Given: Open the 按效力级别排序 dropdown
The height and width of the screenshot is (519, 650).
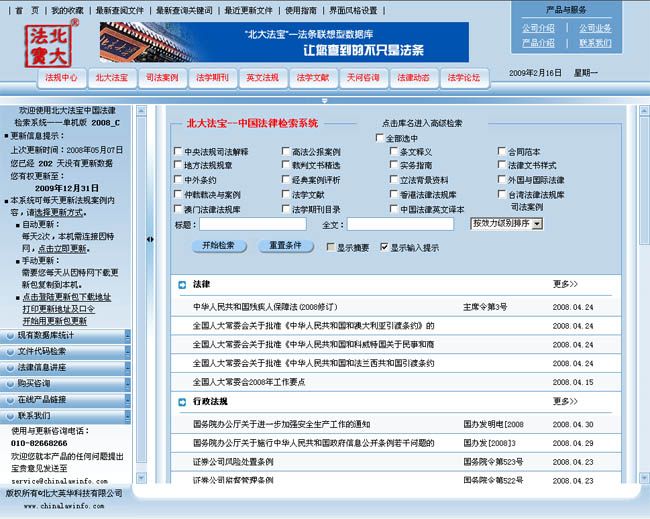Looking at the screenshot, I should point(507,224).
